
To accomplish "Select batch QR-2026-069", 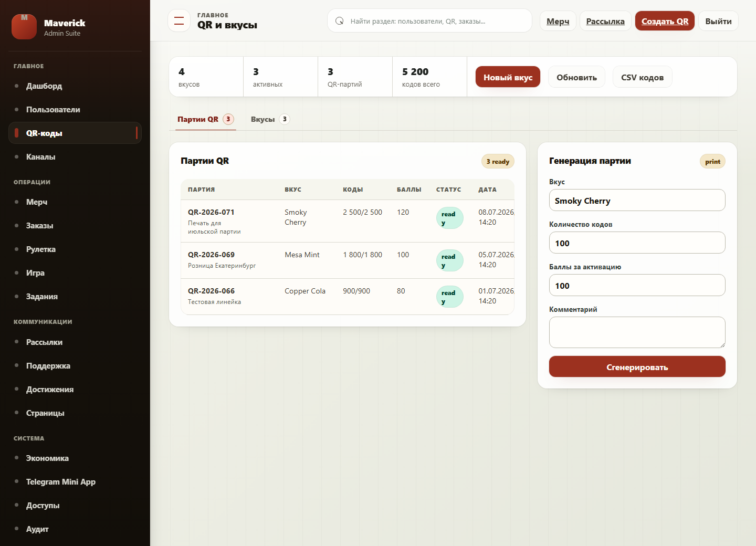I will [211, 255].
